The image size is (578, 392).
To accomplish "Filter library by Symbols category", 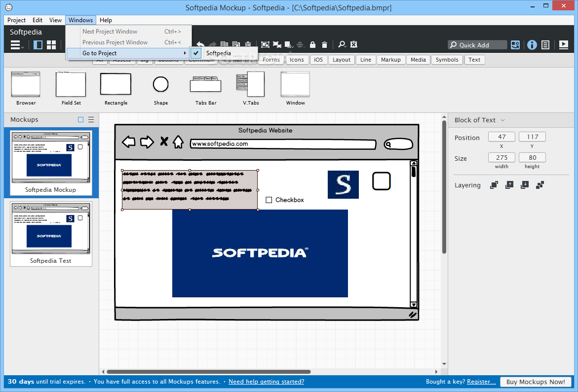I will pyautogui.click(x=447, y=60).
